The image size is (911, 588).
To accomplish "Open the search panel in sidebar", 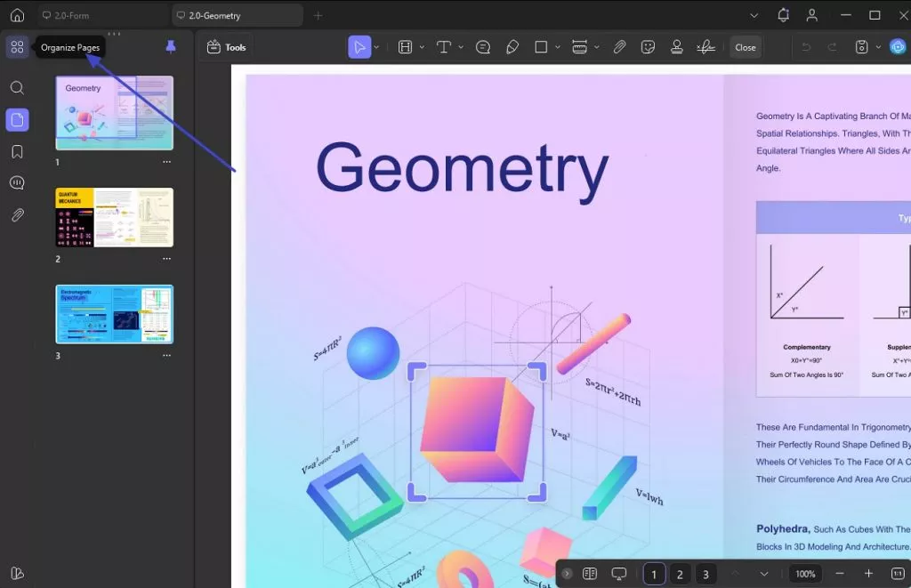I will click(x=17, y=88).
